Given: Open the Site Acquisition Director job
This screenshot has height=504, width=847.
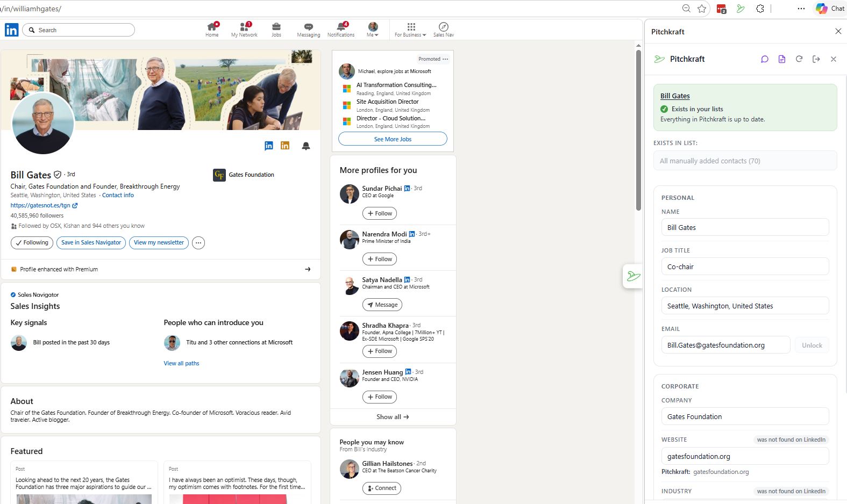Looking at the screenshot, I should click(387, 102).
